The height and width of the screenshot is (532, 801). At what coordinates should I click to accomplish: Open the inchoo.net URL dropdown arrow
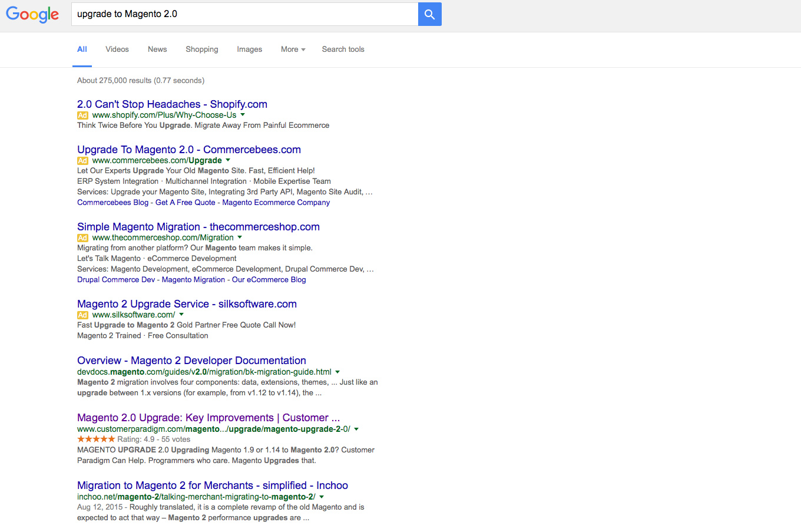click(322, 497)
